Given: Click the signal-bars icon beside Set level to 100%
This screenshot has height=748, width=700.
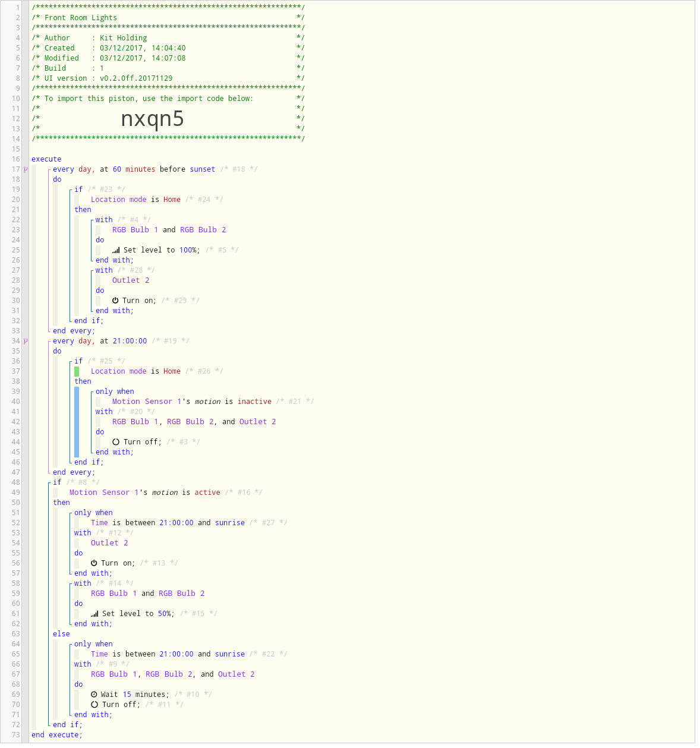Looking at the screenshot, I should [x=116, y=250].
